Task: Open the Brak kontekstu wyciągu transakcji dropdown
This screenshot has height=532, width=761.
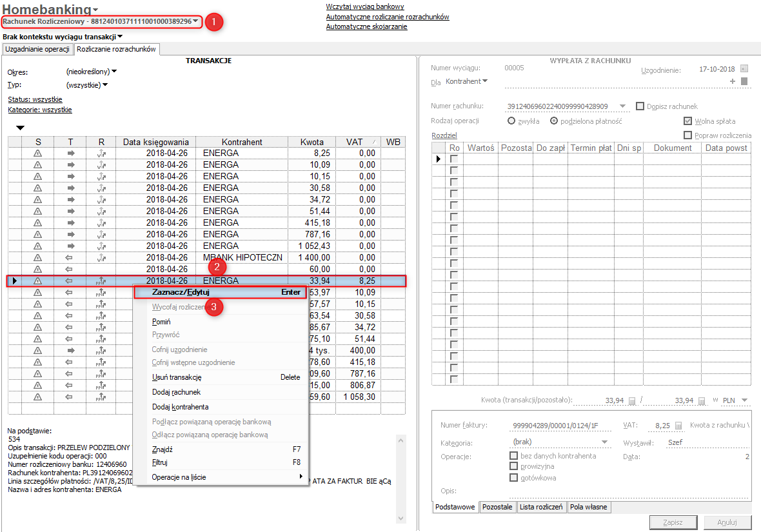Action: pyautogui.click(x=121, y=36)
